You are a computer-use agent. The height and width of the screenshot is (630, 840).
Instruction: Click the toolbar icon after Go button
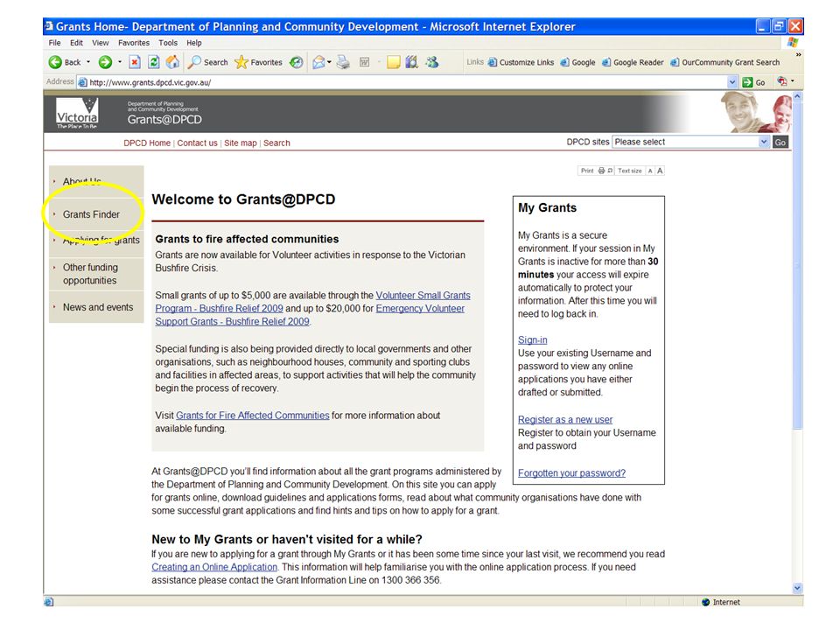782,81
